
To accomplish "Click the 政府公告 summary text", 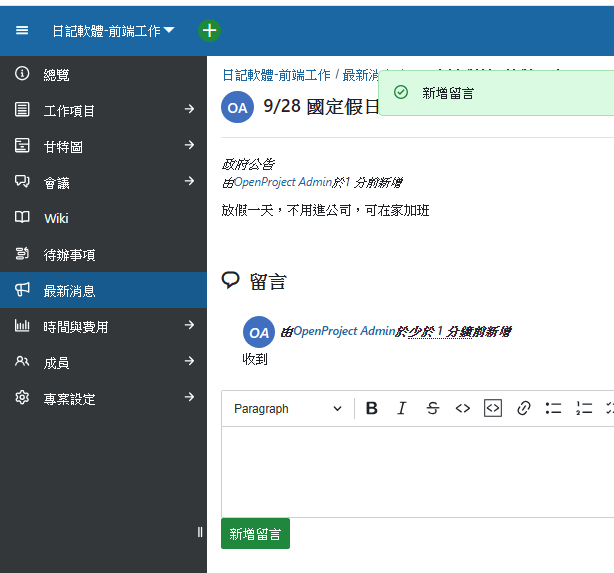I will pos(248,164).
